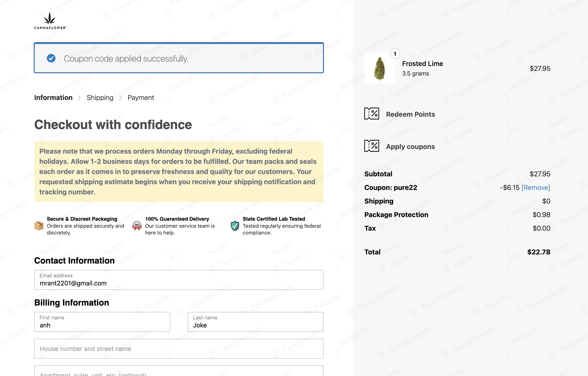Focus the Email address field

[179, 280]
